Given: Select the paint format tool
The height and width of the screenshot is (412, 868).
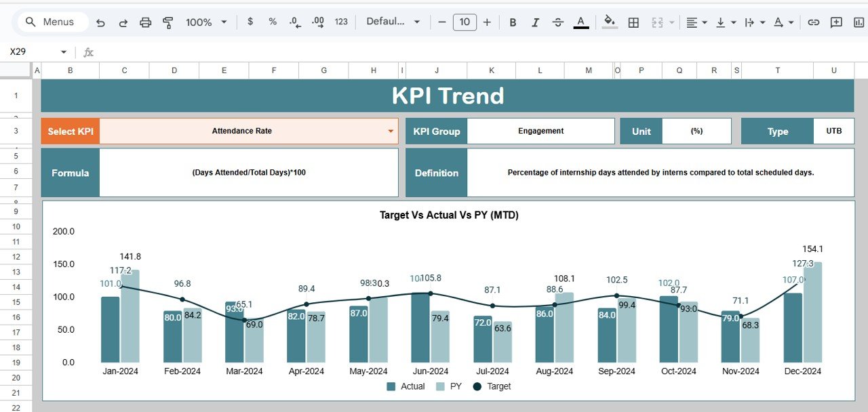Looking at the screenshot, I should (x=167, y=22).
